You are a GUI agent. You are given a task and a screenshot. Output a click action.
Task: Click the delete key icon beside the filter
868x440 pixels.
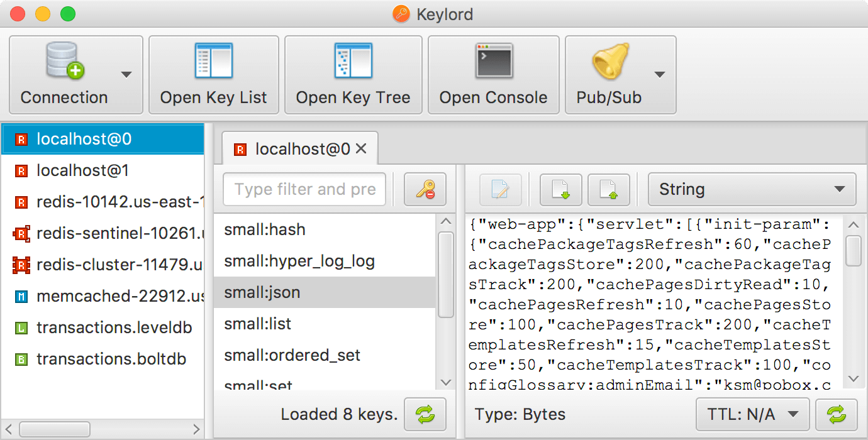tap(425, 189)
